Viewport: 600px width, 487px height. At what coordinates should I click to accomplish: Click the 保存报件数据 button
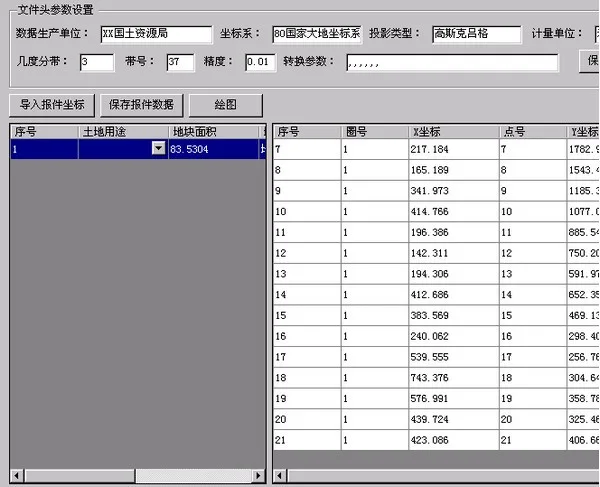pyautogui.click(x=142, y=105)
